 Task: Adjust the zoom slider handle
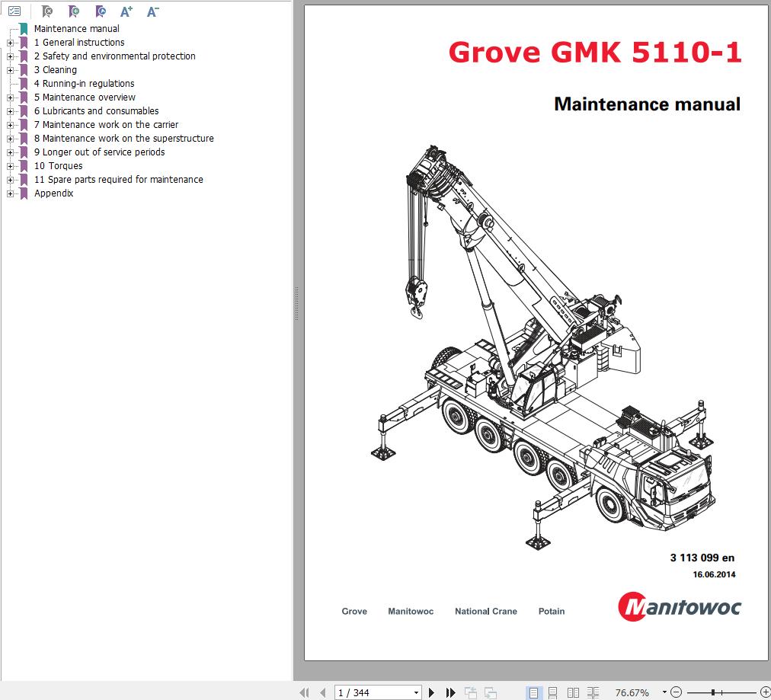coord(713,692)
